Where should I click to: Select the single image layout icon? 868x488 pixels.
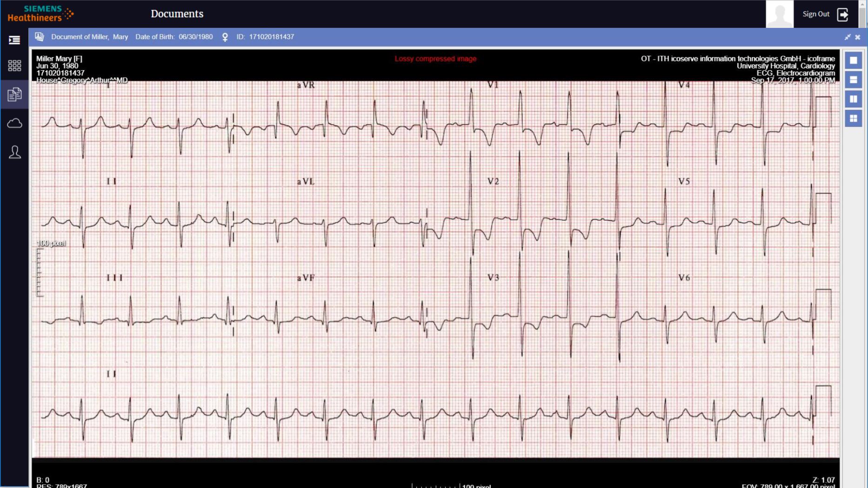click(x=854, y=60)
